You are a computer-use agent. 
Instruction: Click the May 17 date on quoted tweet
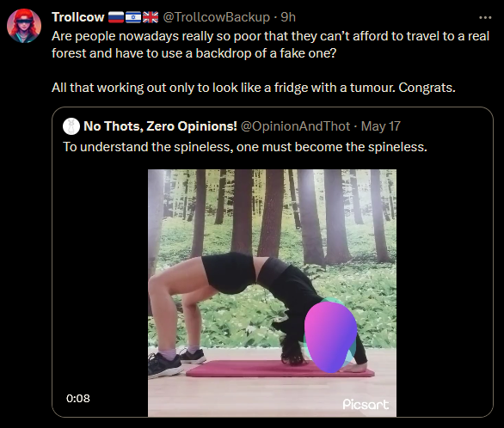tap(380, 126)
